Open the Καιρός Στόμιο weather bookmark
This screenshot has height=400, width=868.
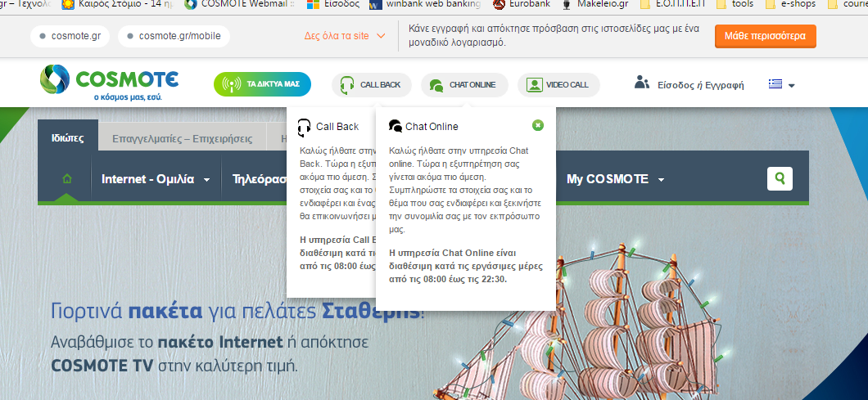(118, 4)
